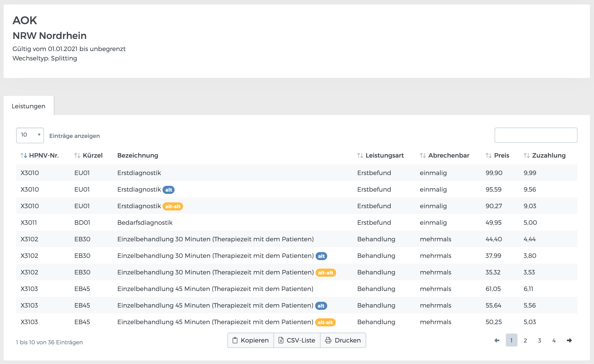The image size is (594, 364).
Task: Click the Kürzel column sort icon
Action: (x=77, y=156)
